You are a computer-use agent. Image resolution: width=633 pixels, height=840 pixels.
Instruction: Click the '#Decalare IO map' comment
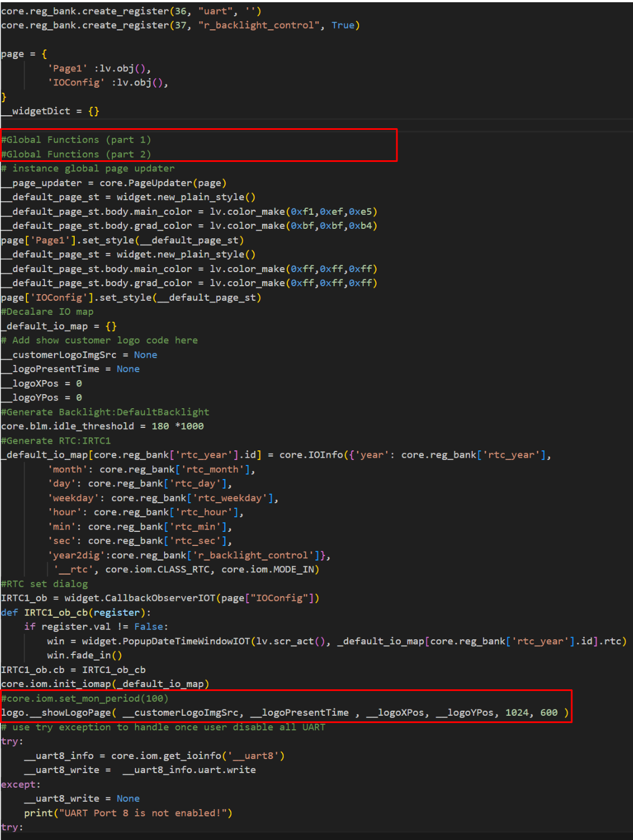[x=47, y=311]
